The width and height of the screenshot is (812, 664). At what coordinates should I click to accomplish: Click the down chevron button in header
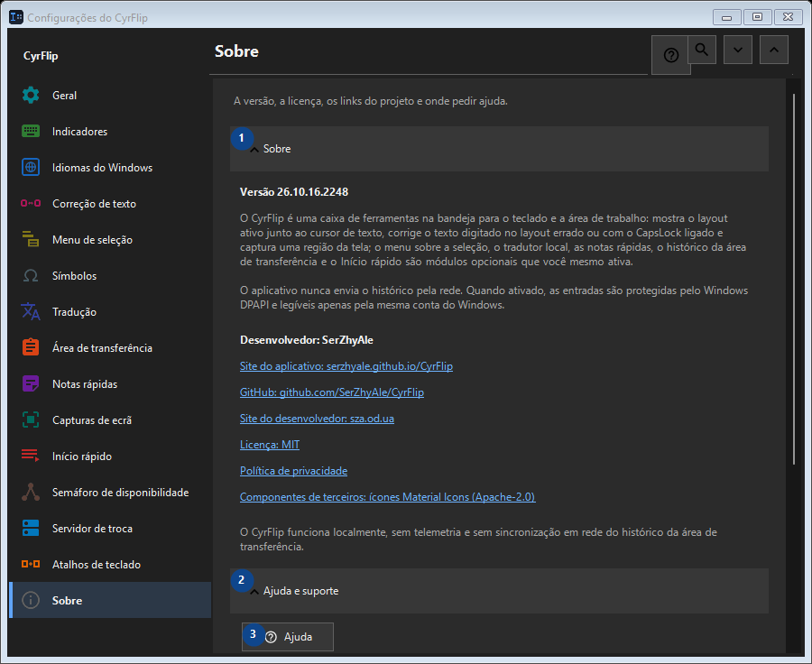pos(738,50)
